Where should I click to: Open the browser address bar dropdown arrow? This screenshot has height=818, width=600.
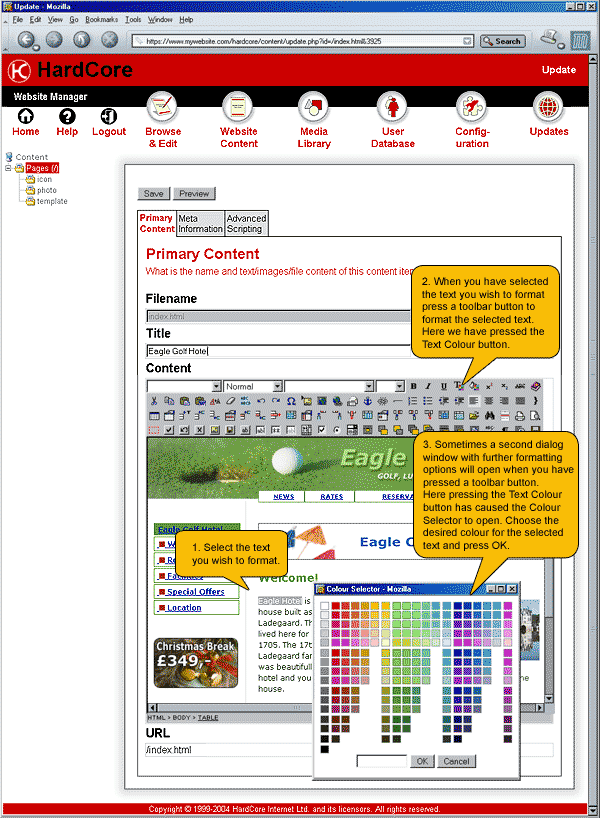(x=467, y=41)
